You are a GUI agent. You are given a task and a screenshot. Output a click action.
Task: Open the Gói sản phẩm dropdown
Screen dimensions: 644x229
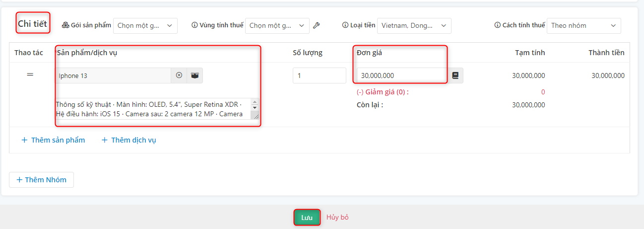click(145, 26)
